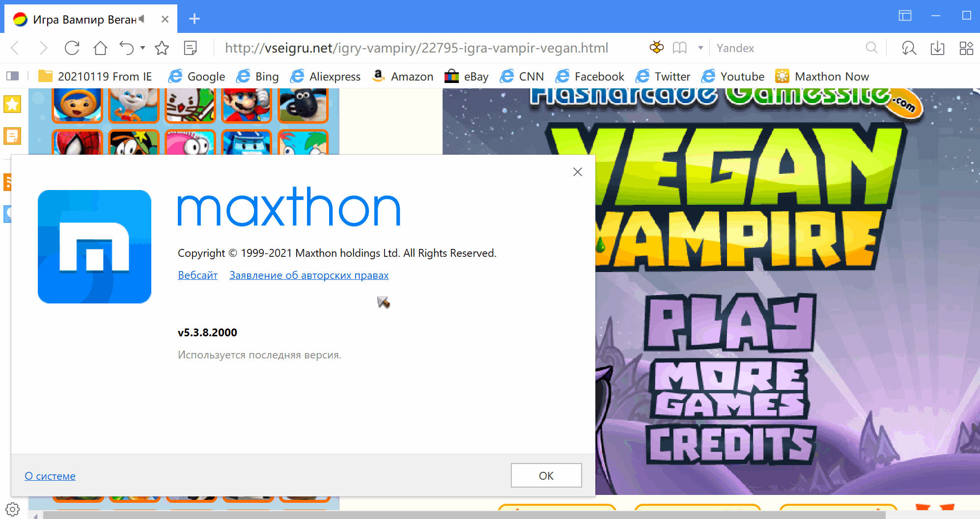
Task: Click the star to bookmark this page
Action: pos(162,48)
